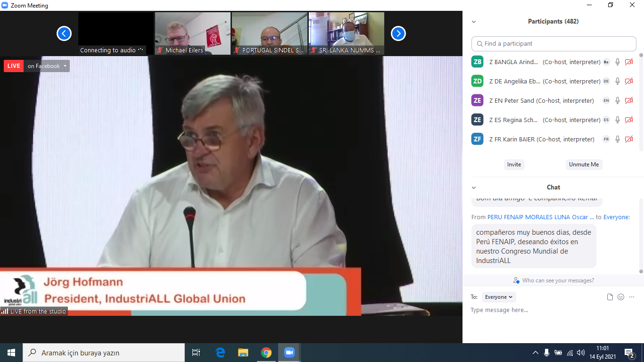Open the chat more options ellipsis
Screen dimensions: 644x362
pos(632,297)
